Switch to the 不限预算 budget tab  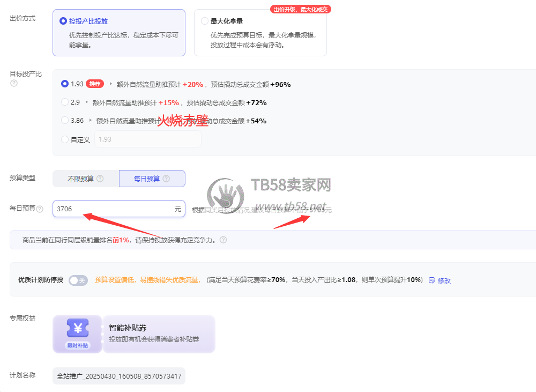click(85, 179)
